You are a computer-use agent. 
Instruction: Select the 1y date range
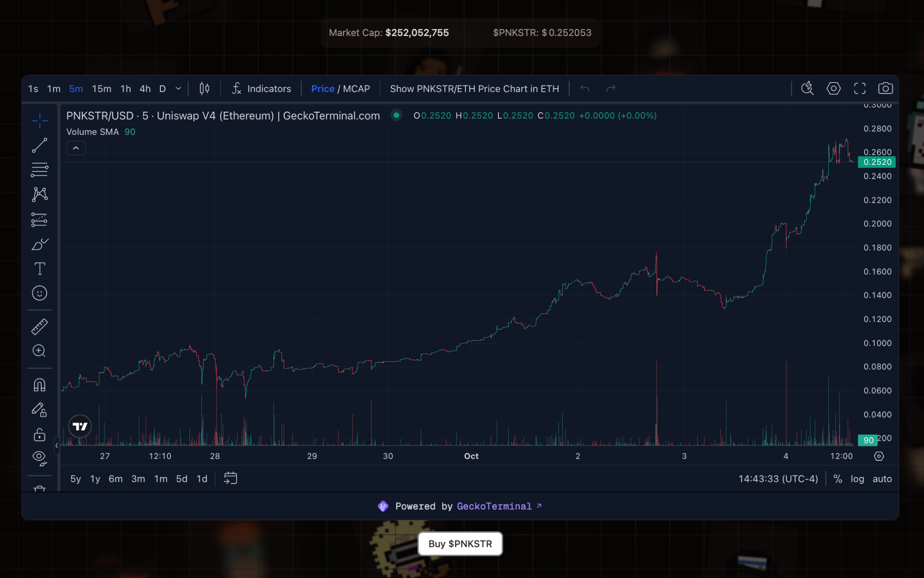(x=95, y=479)
